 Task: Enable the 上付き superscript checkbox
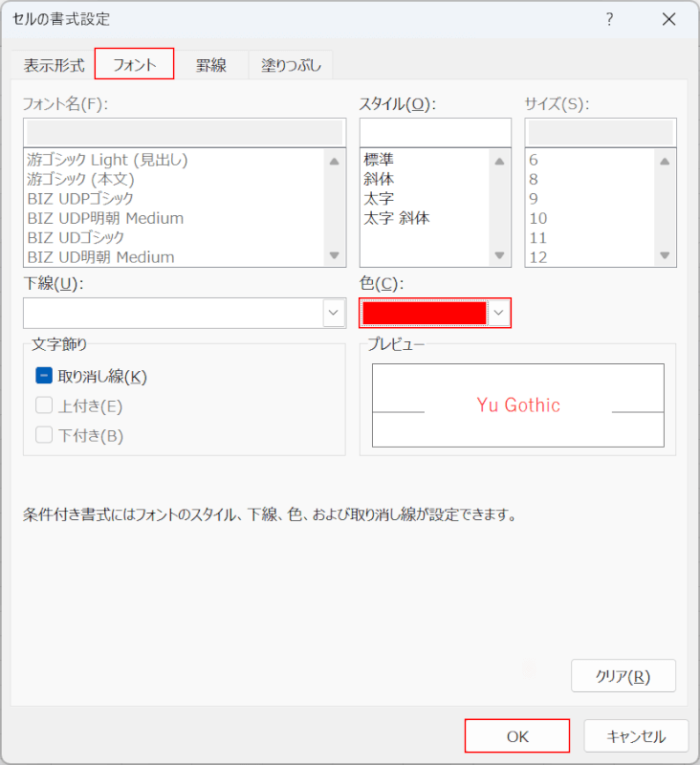[44, 406]
